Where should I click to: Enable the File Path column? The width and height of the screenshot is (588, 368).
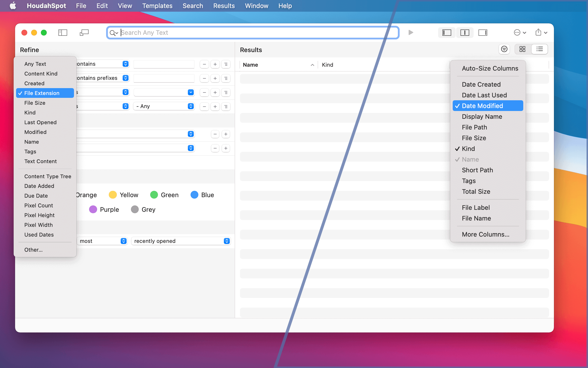[x=474, y=127]
